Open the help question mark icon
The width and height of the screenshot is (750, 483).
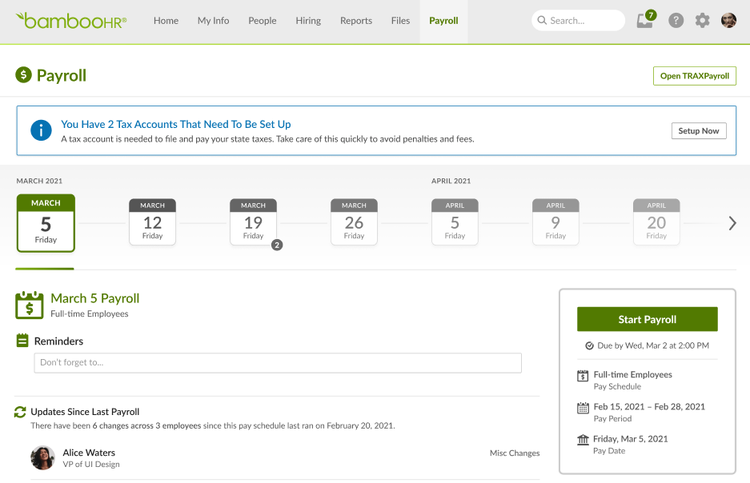675,21
